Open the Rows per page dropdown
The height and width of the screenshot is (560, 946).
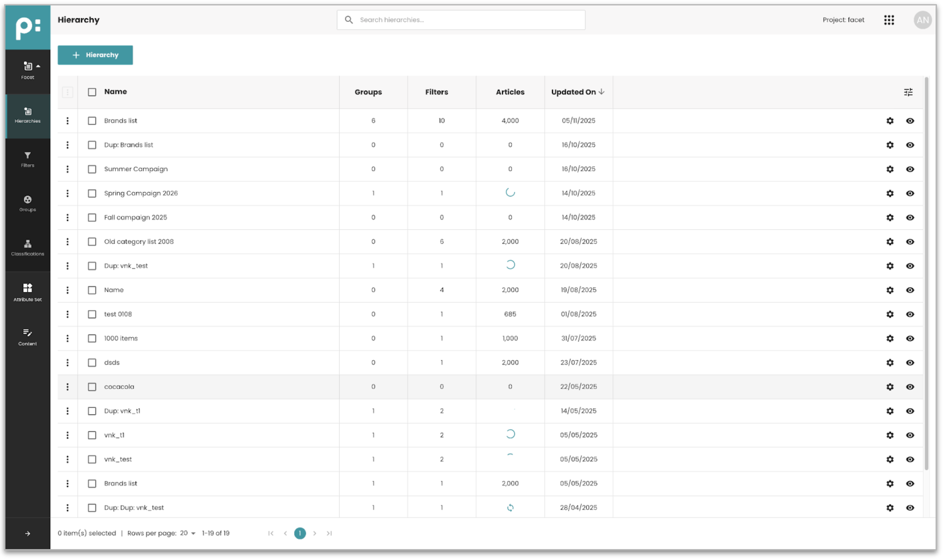coord(187,533)
